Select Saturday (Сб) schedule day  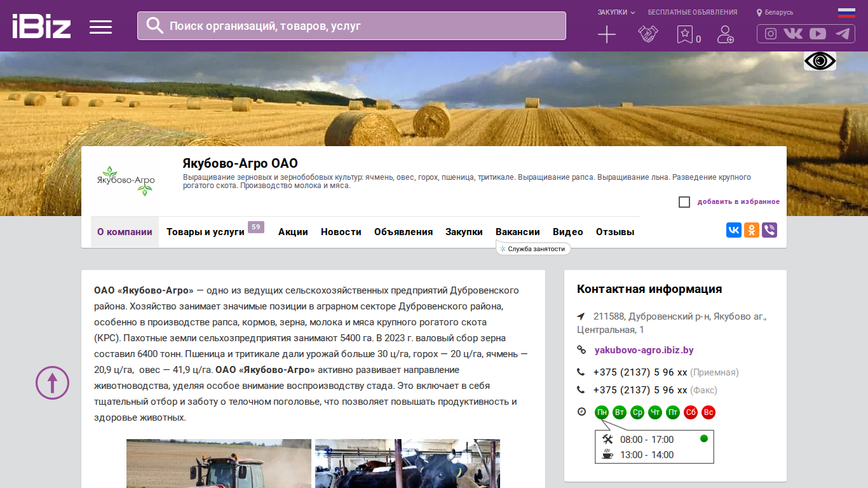pyautogui.click(x=691, y=412)
